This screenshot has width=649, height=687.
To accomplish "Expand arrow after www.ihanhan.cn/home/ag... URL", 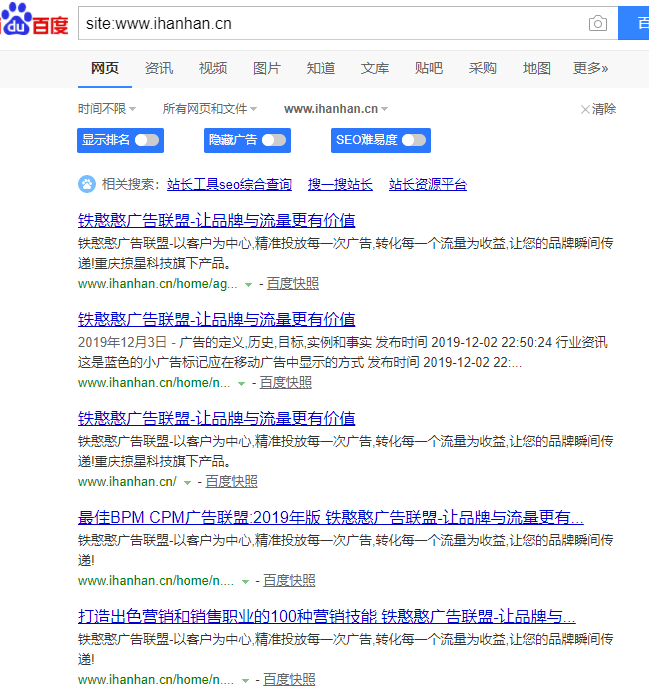I will 248,285.
